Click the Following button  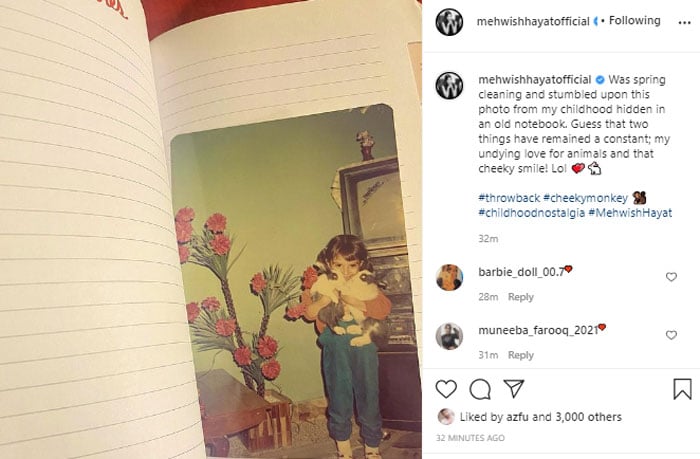coord(634,21)
